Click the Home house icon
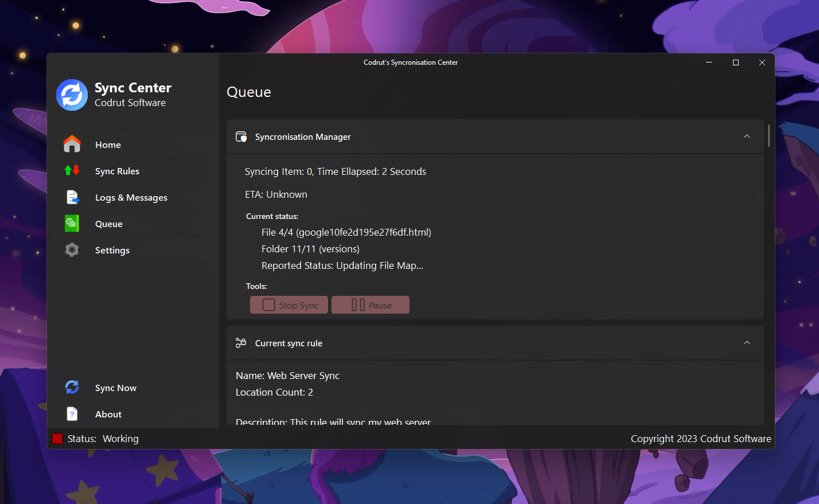This screenshot has width=819, height=504. pos(72,144)
